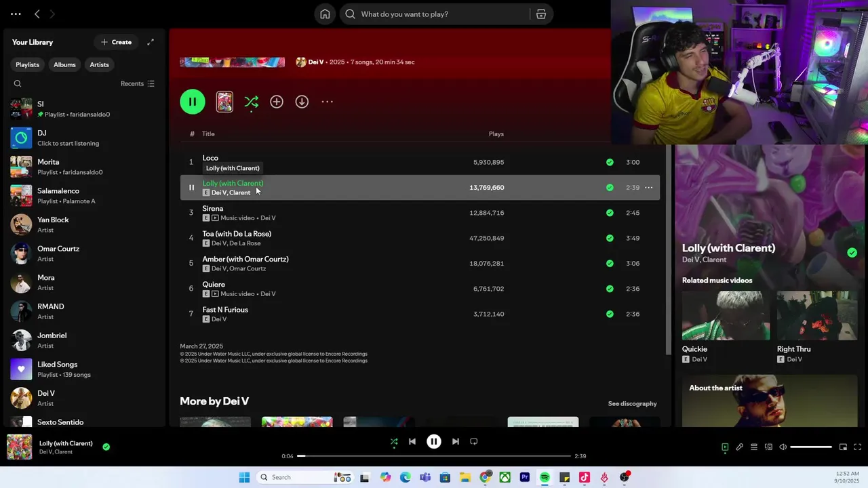868x488 pixels.
Task: Open De La Rose artist link under Toa
Action: (245, 243)
